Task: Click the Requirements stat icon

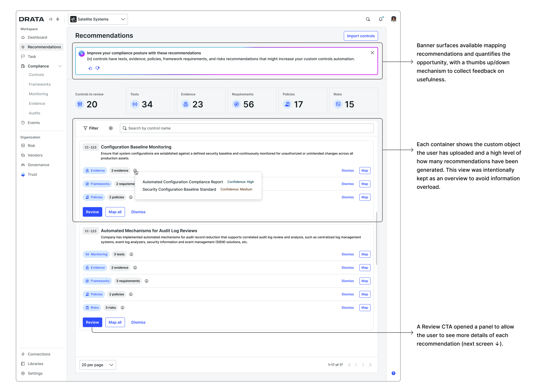Action: click(x=237, y=104)
